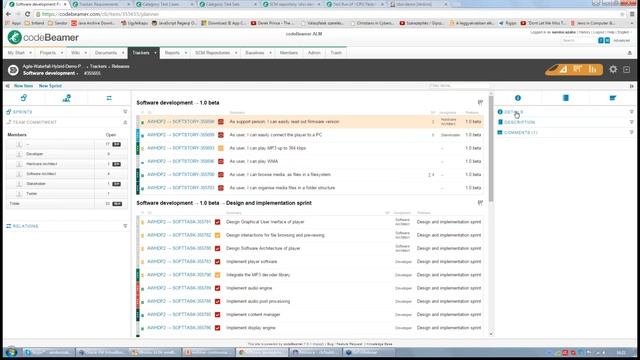This screenshot has height=360, width=640.
Task: Click the New Sprint link
Action: point(50,86)
